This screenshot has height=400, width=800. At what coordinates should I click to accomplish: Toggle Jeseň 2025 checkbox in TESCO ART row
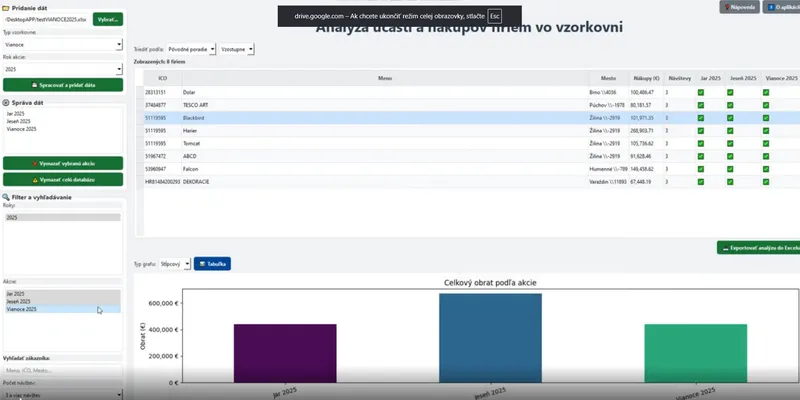click(730, 105)
